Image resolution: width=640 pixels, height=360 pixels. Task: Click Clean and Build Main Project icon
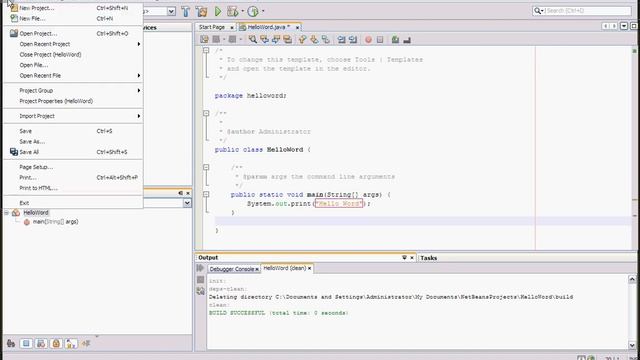[x=201, y=11]
